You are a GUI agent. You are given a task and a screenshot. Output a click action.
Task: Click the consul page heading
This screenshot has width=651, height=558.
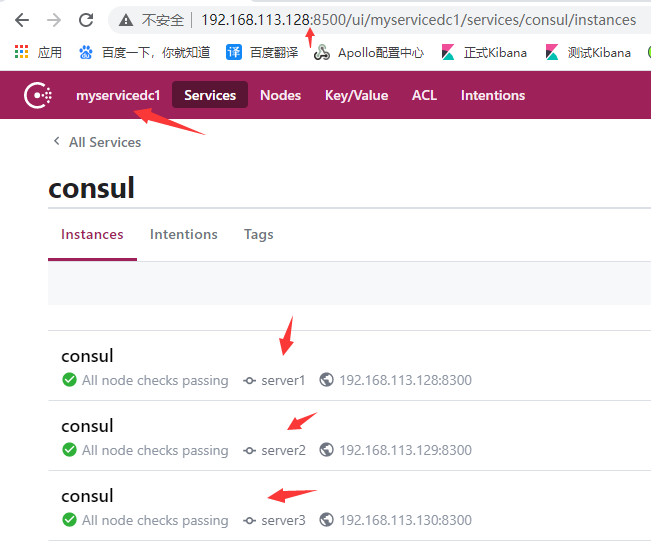91,188
